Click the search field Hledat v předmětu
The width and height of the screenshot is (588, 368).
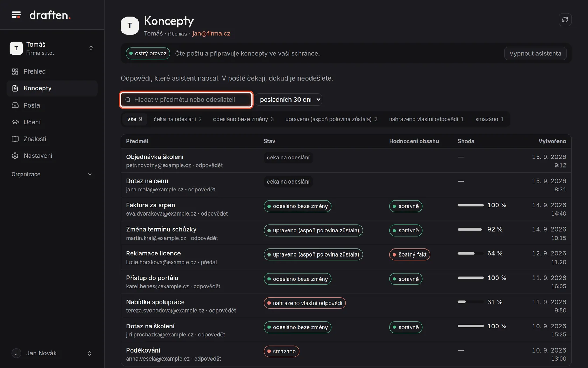click(186, 100)
